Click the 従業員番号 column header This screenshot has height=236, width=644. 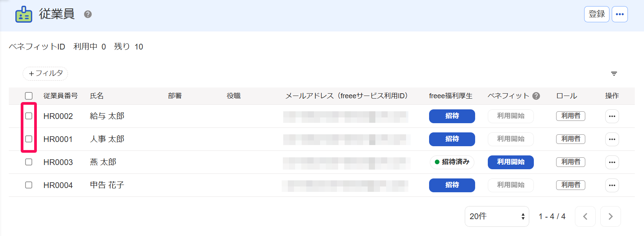61,96
